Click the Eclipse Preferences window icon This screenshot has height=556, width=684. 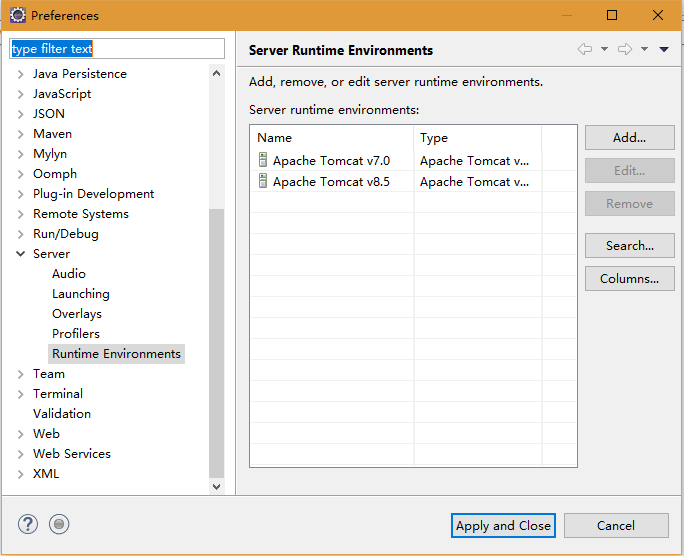(17, 15)
